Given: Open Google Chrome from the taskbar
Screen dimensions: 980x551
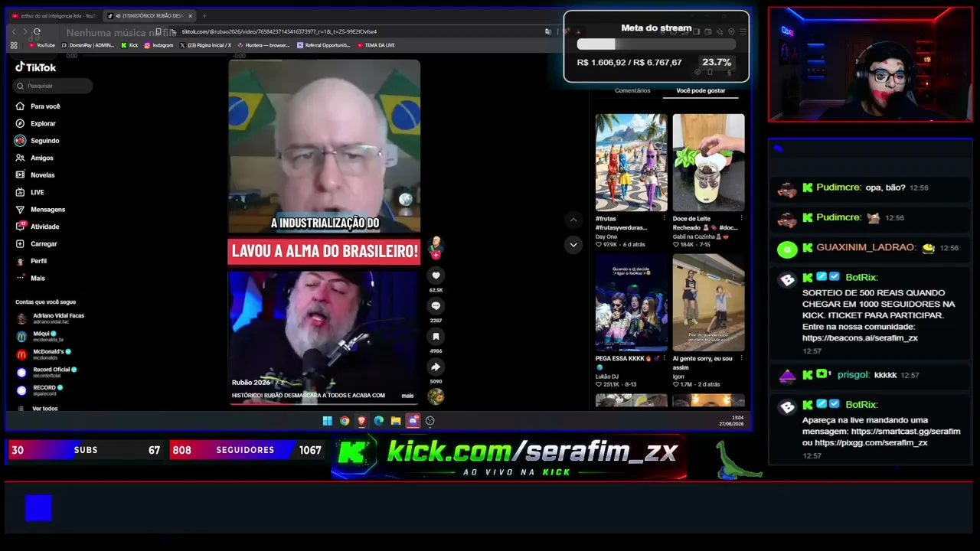Looking at the screenshot, I should pos(345,421).
